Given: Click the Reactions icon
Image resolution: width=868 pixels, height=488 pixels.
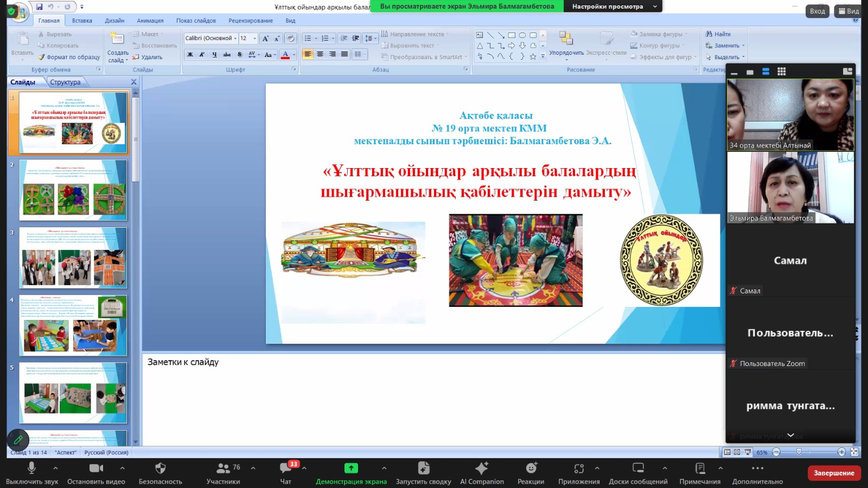Looking at the screenshot, I should click(x=531, y=468).
